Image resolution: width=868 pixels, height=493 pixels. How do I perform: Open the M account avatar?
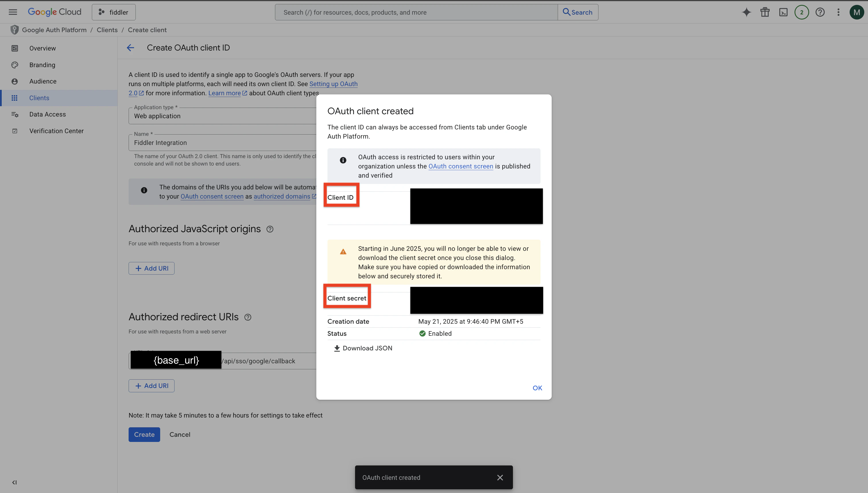[857, 12]
